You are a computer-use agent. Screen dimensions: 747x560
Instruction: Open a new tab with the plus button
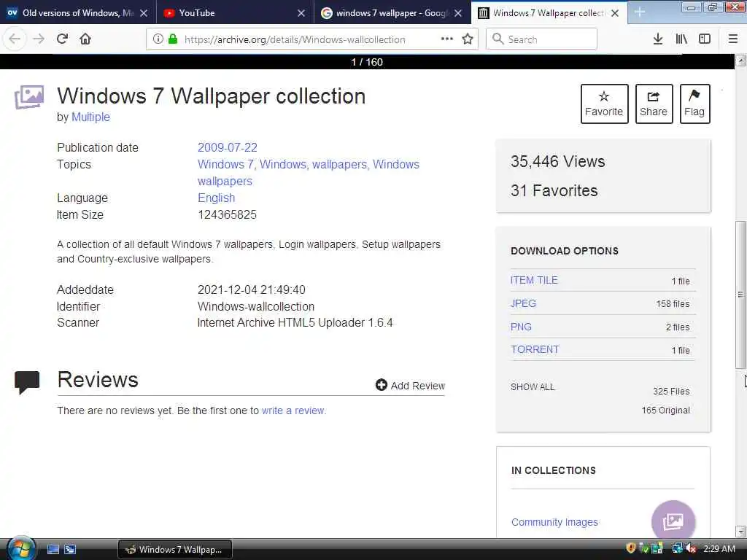[x=639, y=12]
